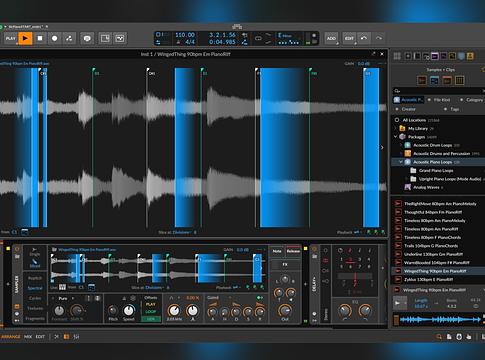Click the Redo arrow in the toolbar
The width and height of the screenshot is (485, 360).
pyautogui.click(x=379, y=38)
